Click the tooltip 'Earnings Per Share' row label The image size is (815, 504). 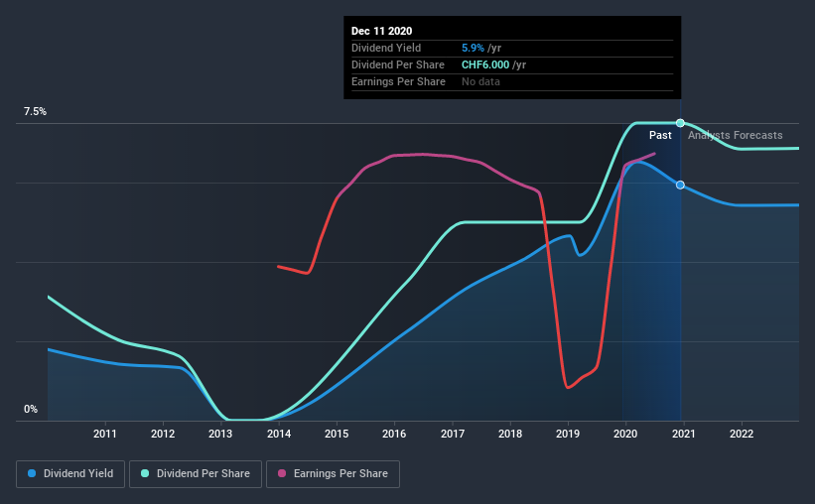pyautogui.click(x=399, y=81)
